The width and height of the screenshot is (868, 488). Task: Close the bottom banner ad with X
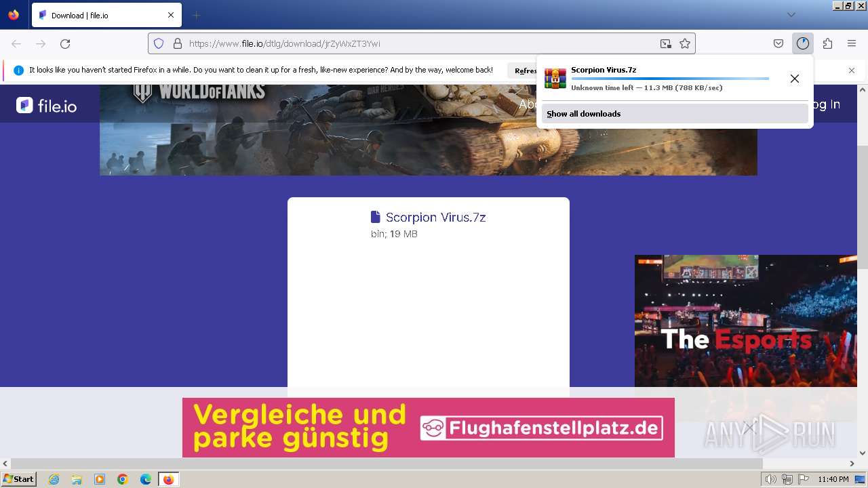tap(749, 427)
